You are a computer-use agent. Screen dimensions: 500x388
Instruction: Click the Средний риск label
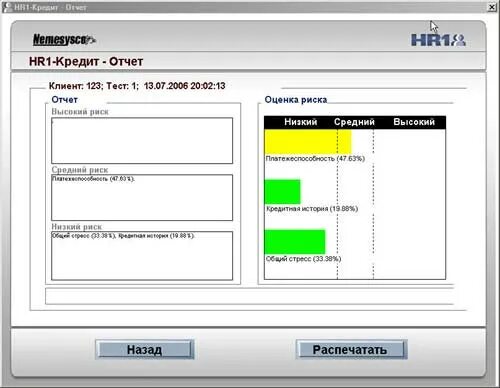(x=80, y=170)
